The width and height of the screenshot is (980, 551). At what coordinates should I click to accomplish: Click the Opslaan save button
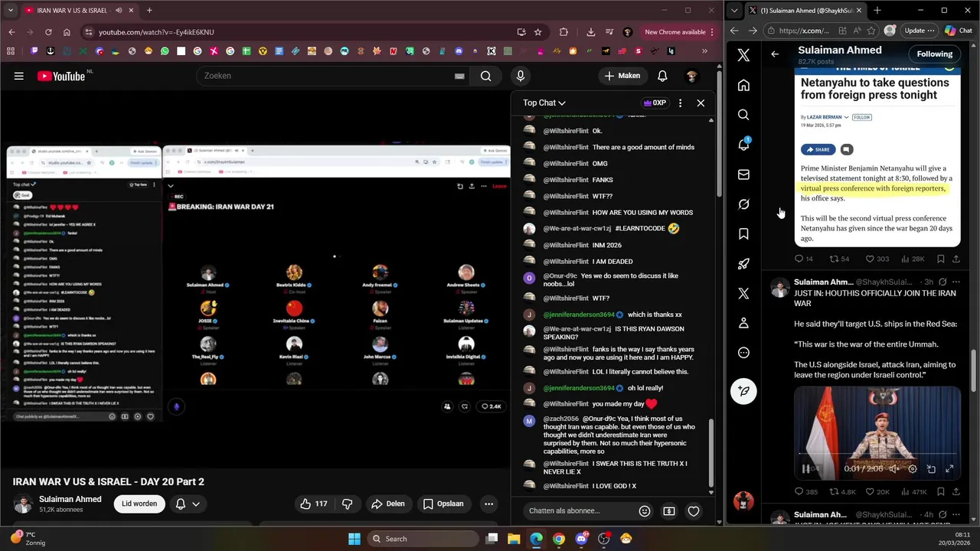pyautogui.click(x=443, y=504)
